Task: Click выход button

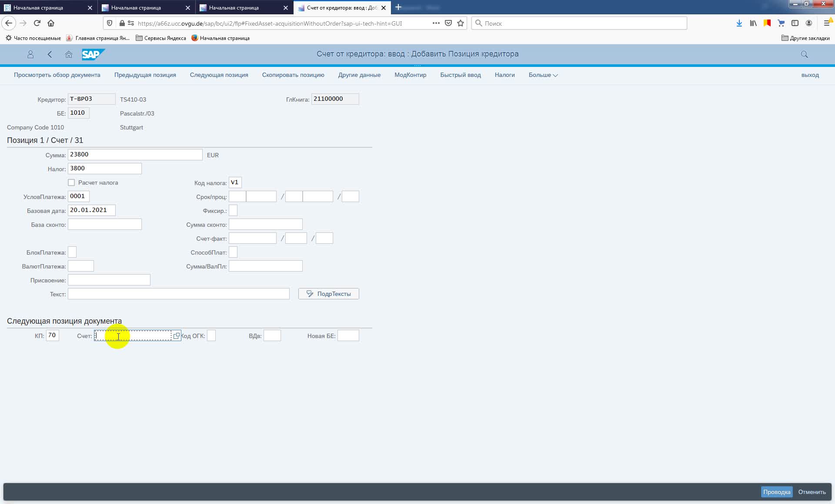Action: pyautogui.click(x=810, y=75)
